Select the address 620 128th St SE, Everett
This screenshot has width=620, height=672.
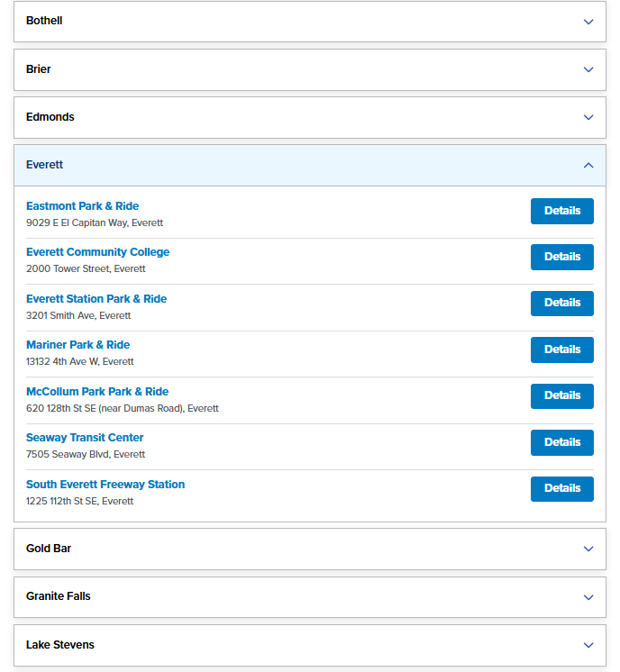click(123, 408)
